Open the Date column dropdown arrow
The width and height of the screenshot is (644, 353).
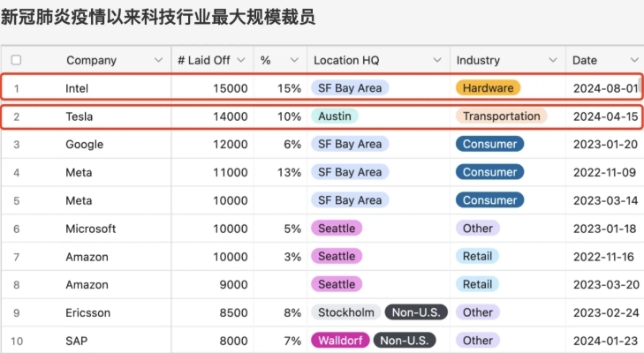634,60
